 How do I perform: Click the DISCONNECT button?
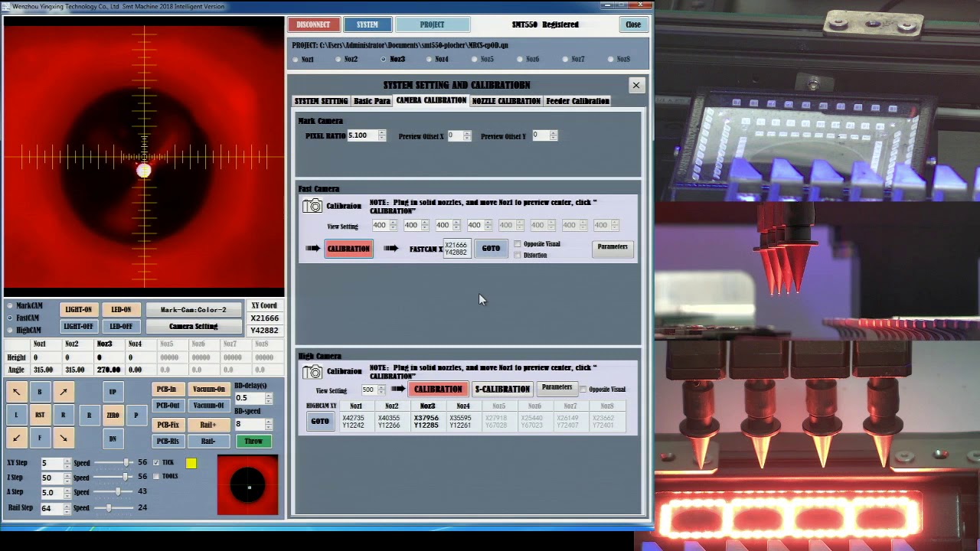313,24
